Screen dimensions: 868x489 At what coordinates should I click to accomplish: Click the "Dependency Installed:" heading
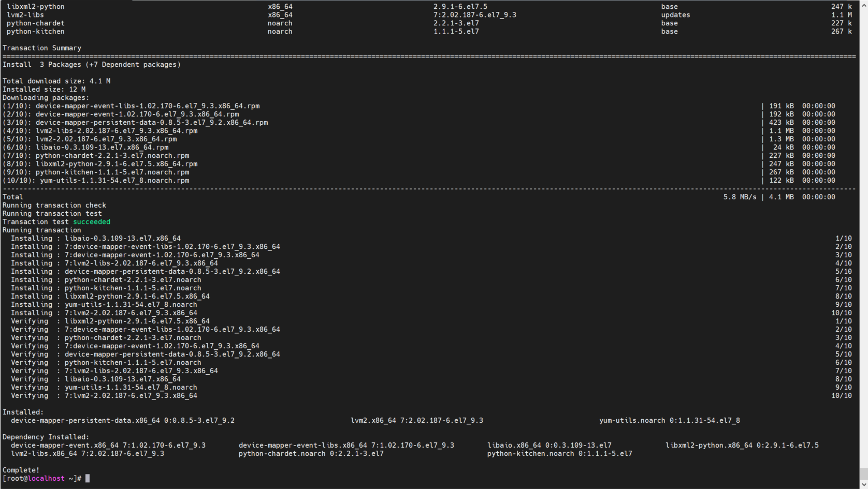tap(46, 437)
